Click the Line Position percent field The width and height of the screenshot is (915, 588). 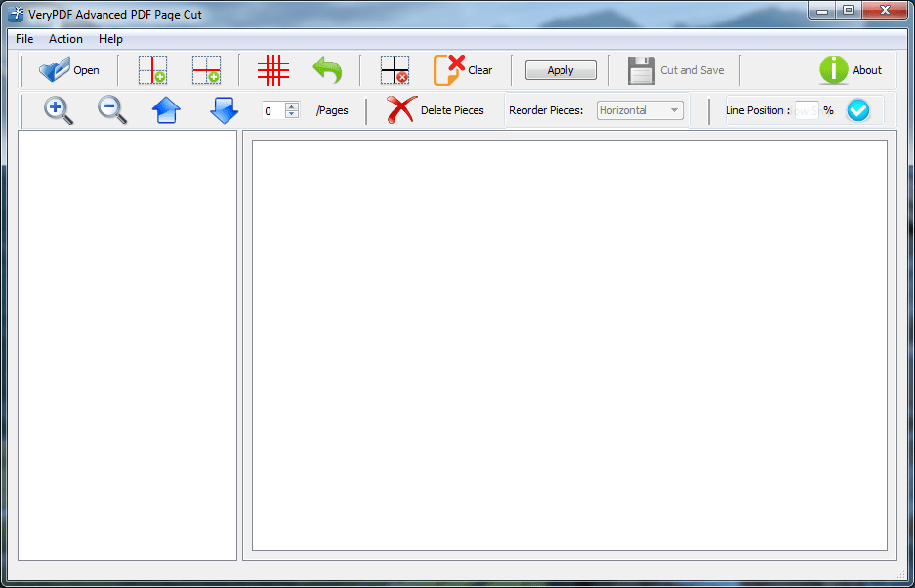807,110
